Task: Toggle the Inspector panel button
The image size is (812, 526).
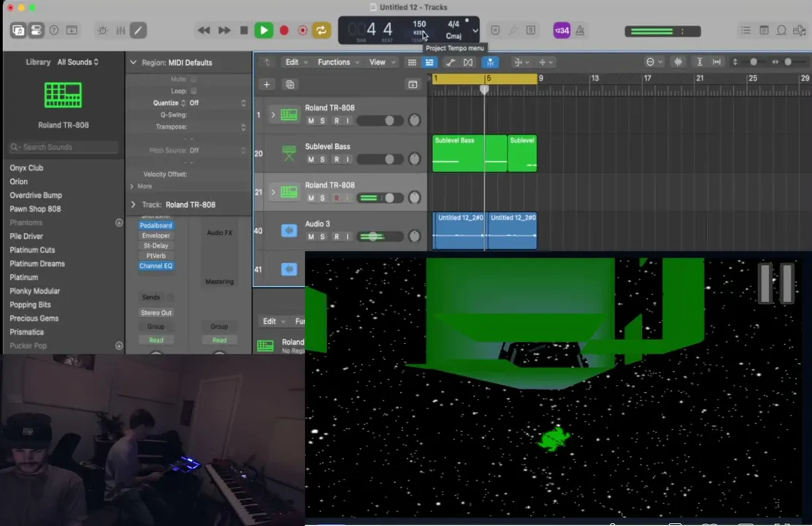Action: pyautogui.click(x=36, y=30)
